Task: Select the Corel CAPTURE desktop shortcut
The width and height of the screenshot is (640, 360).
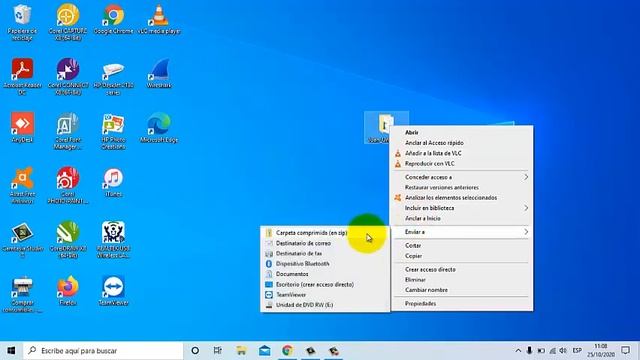Action: pyautogui.click(x=68, y=22)
